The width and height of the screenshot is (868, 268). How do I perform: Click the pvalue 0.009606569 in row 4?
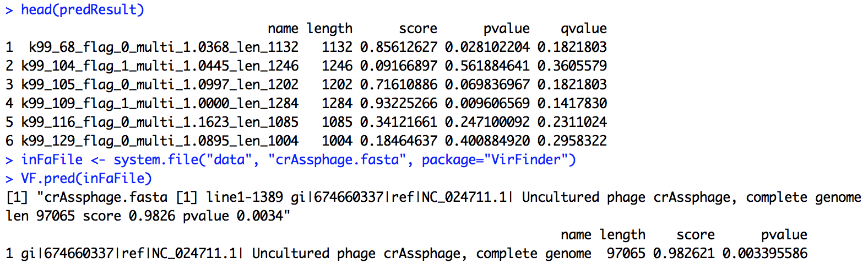[487, 103]
